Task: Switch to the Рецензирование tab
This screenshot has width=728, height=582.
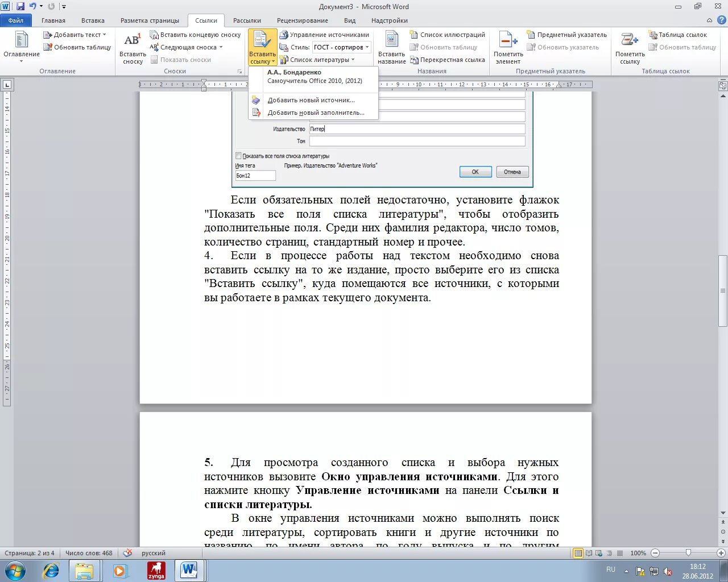Action: click(303, 20)
